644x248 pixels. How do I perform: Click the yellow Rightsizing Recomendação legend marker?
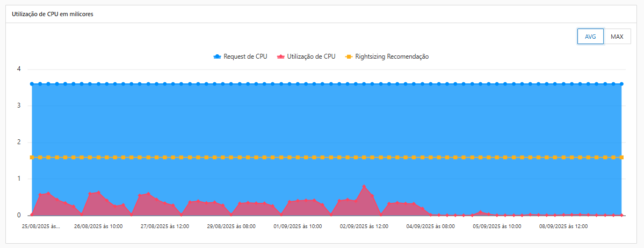click(349, 56)
